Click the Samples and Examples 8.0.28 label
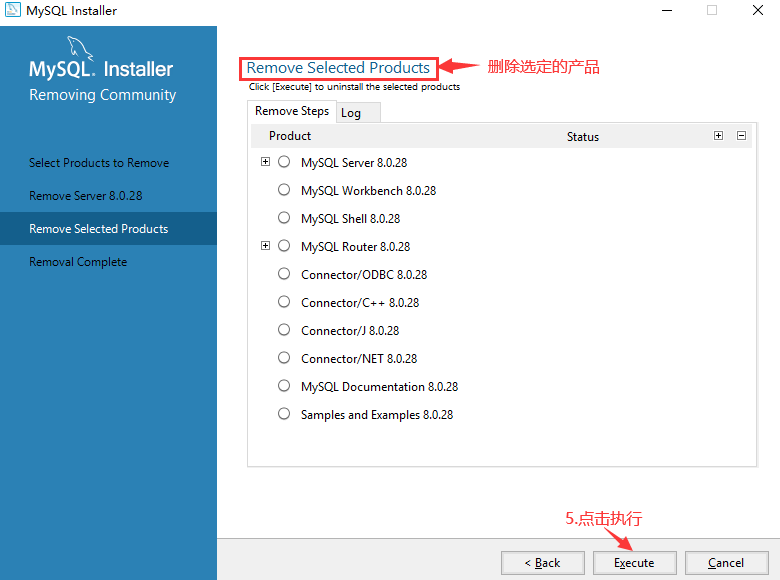This screenshot has width=780, height=580. pos(377,415)
